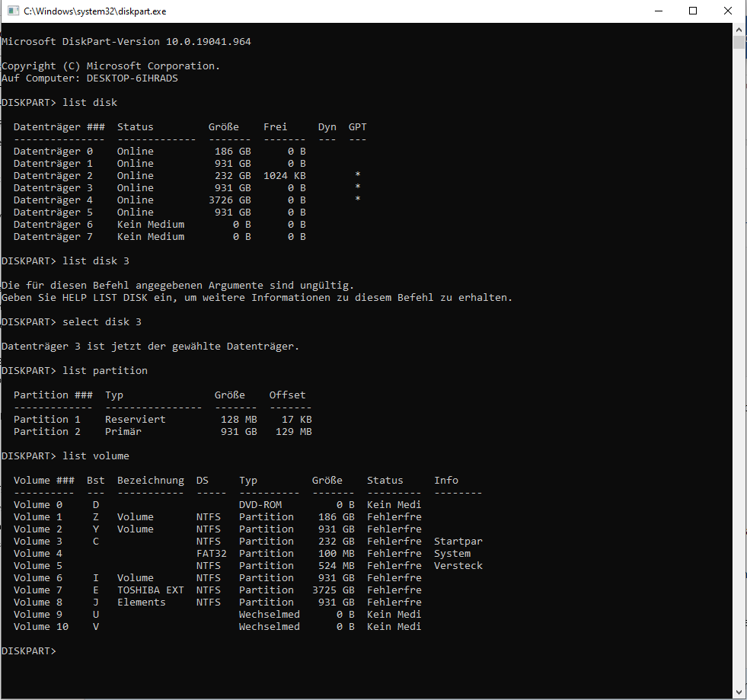Close the diskpart console window
The height and width of the screenshot is (700, 747).
point(728,11)
